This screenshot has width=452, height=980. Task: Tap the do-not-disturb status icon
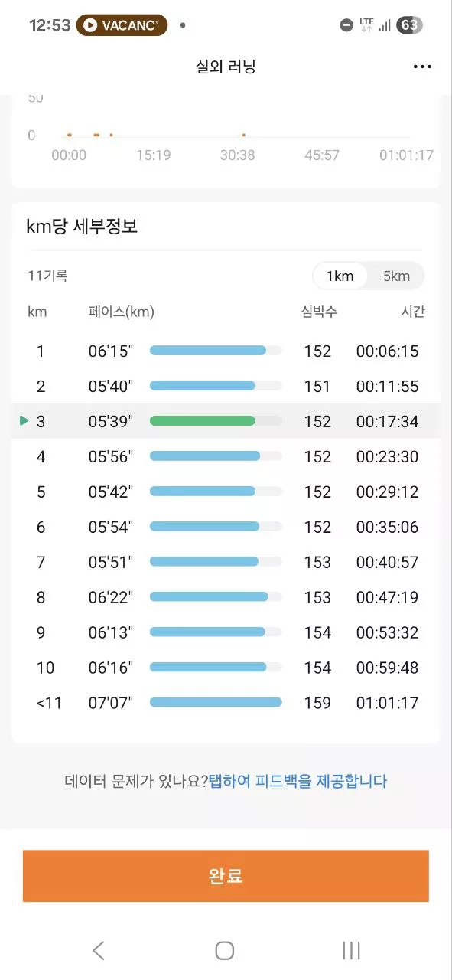(346, 25)
